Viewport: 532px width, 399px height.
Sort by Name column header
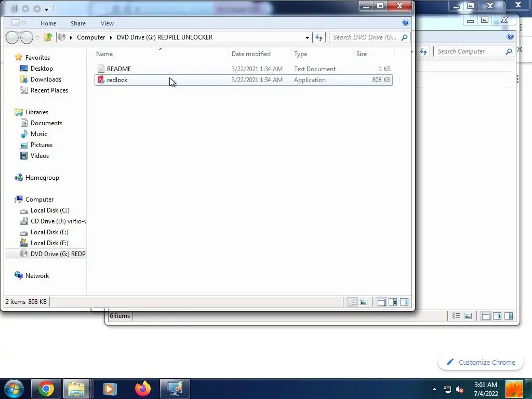[104, 54]
